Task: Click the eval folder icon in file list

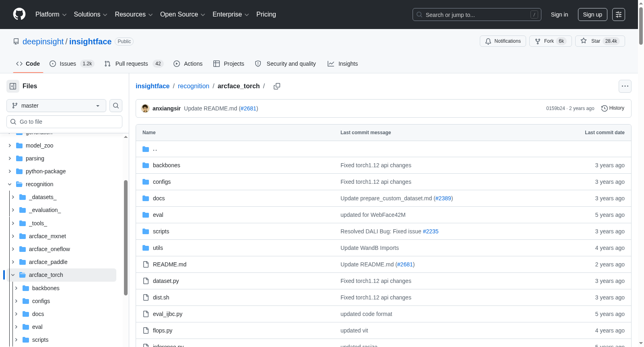Action: coord(146,215)
